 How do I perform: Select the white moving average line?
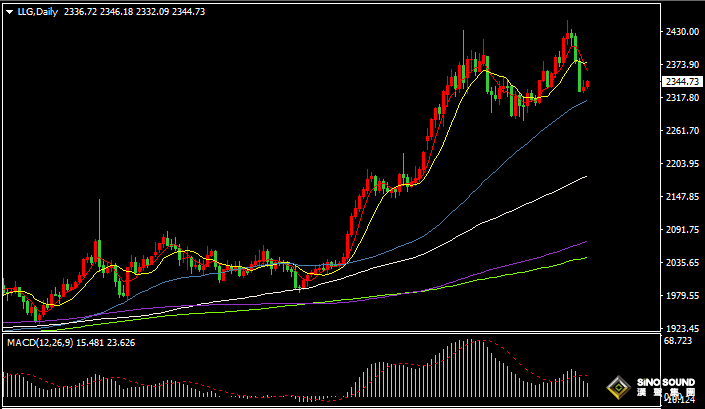[x=500, y=212]
